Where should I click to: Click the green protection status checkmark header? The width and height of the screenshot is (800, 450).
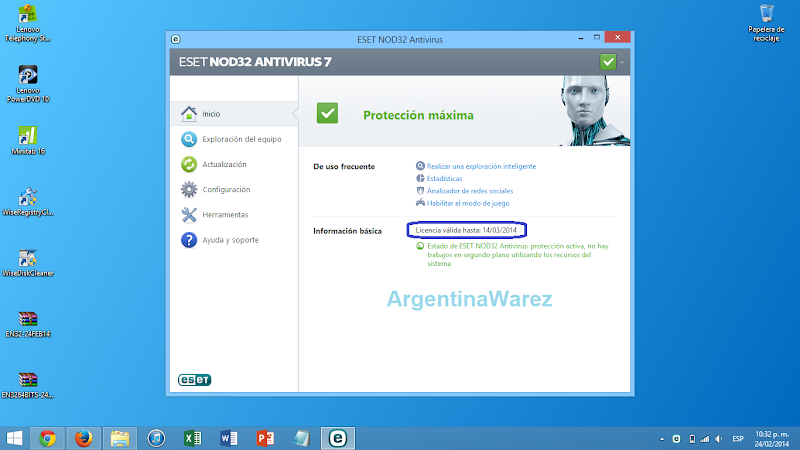[608, 62]
